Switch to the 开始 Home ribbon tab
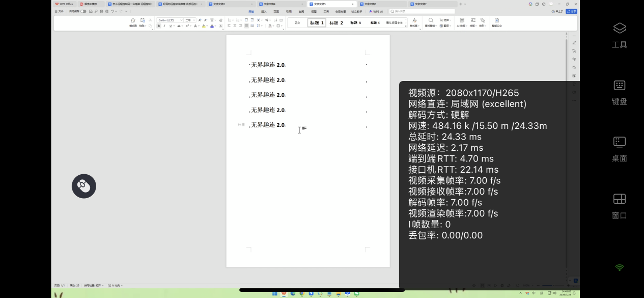The image size is (644, 298). coord(251,11)
